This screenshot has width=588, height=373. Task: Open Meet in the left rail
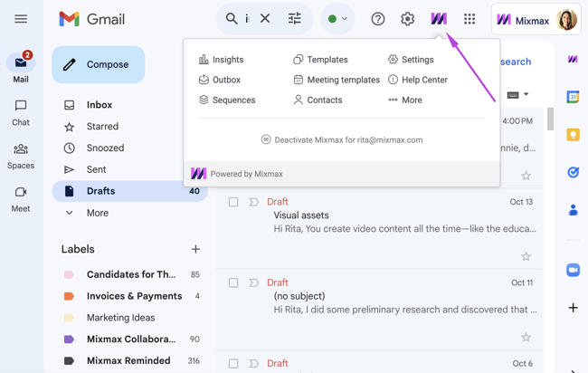(21, 199)
